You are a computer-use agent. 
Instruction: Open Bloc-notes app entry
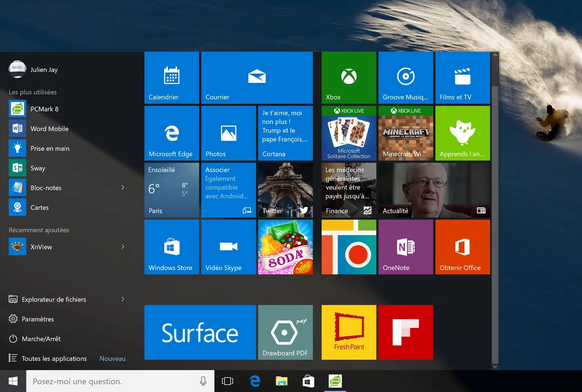pyautogui.click(x=68, y=188)
